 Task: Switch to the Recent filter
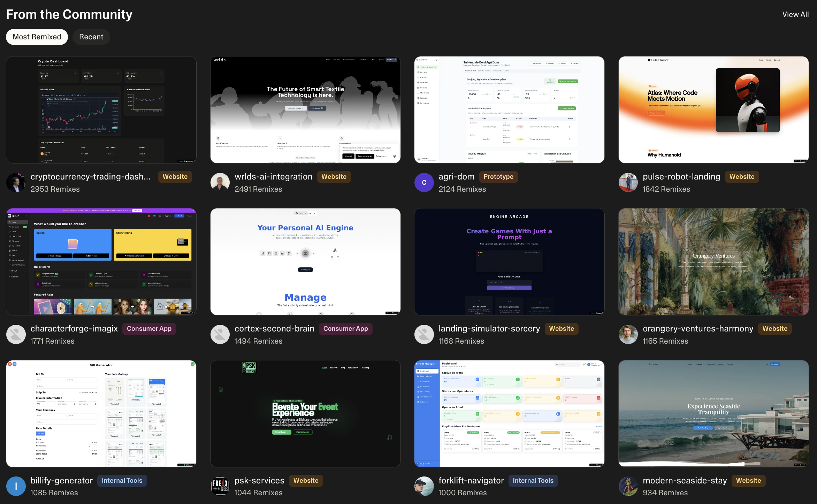coord(91,37)
